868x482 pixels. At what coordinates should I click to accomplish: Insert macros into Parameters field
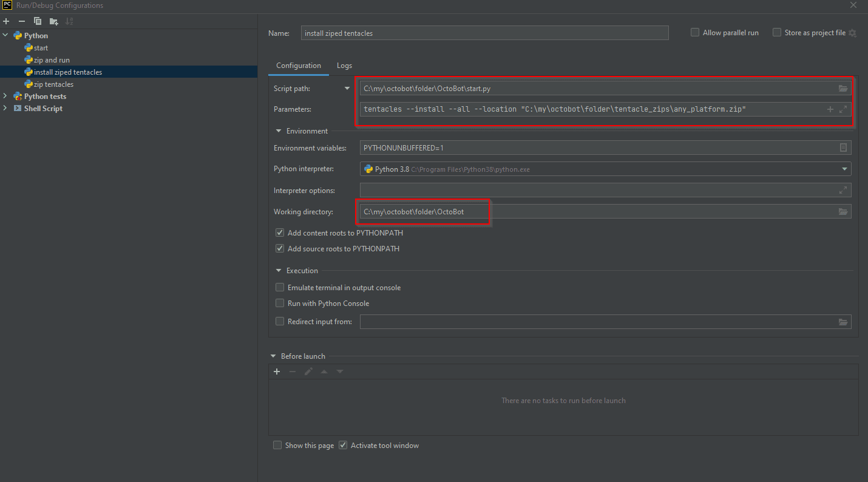click(830, 109)
